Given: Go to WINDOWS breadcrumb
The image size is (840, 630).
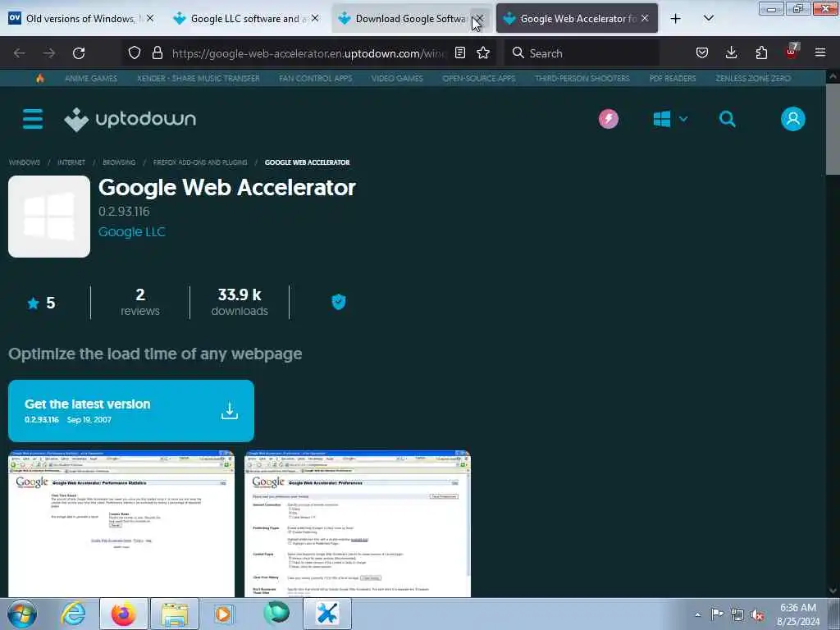Looking at the screenshot, I should pos(25,162).
